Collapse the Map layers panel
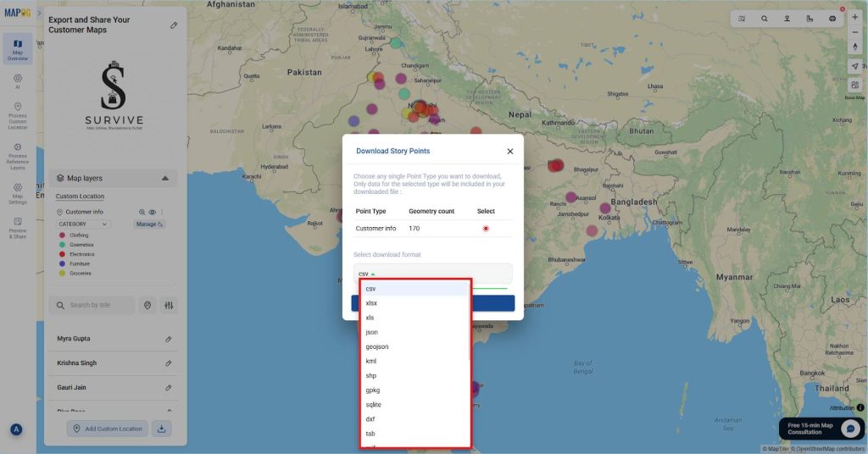868x454 pixels. click(x=164, y=179)
